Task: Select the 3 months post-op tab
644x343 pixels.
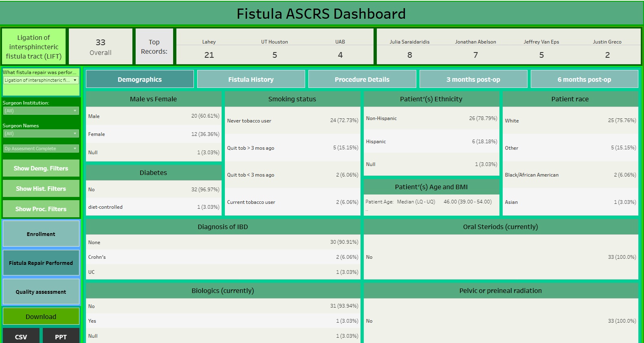Action: (473, 79)
